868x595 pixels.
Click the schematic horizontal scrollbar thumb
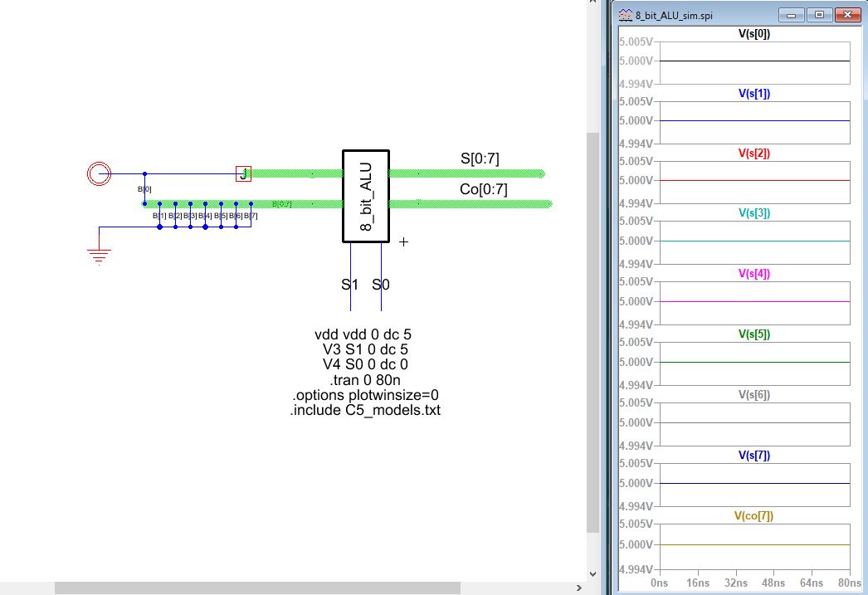(257, 588)
